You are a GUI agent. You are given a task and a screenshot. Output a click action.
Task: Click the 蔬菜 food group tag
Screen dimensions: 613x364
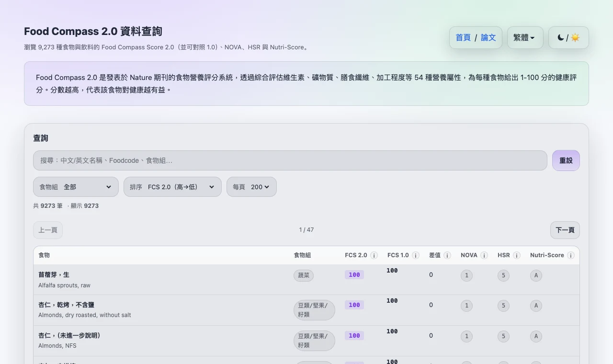coord(304,275)
